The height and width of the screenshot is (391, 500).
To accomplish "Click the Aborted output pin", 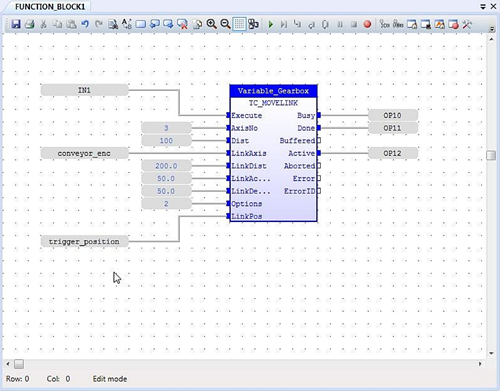I will click(x=319, y=166).
